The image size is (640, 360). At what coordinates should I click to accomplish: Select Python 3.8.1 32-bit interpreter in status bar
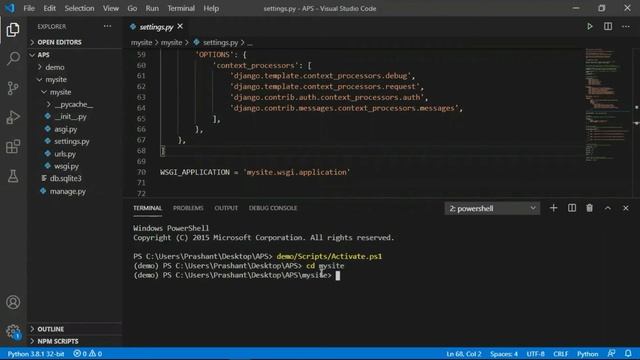tap(36, 354)
